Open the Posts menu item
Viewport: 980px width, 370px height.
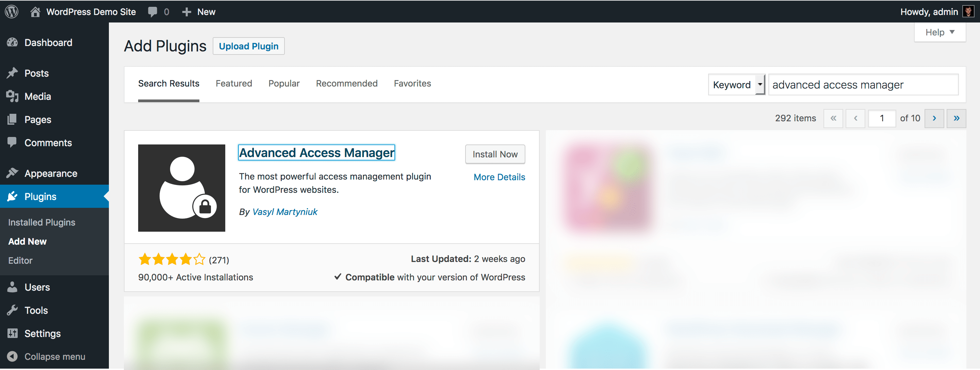pos(36,73)
